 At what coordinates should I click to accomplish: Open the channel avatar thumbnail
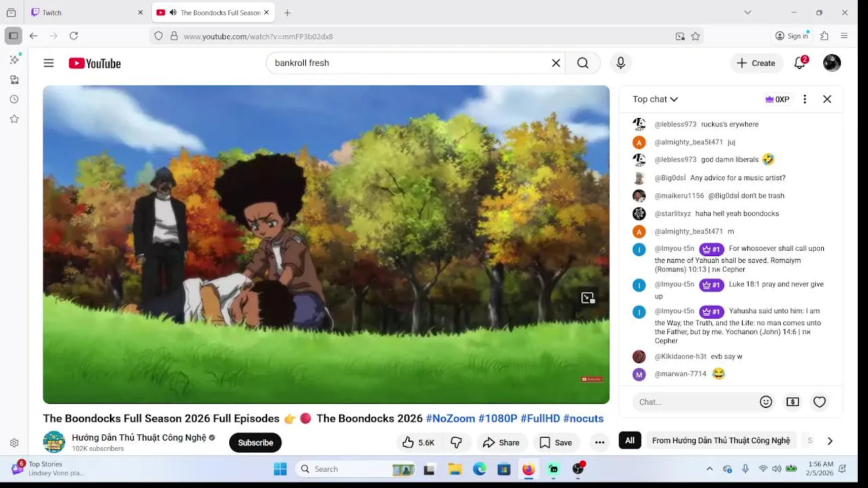pyautogui.click(x=54, y=442)
